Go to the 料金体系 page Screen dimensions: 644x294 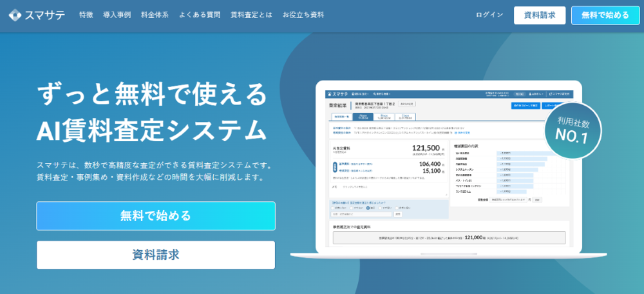tap(155, 15)
